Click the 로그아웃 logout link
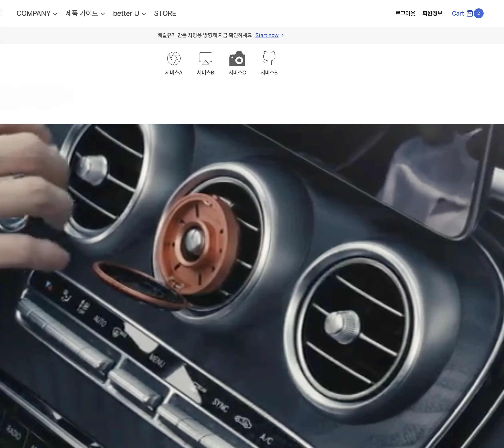Image resolution: width=504 pixels, height=448 pixels. pyautogui.click(x=405, y=13)
